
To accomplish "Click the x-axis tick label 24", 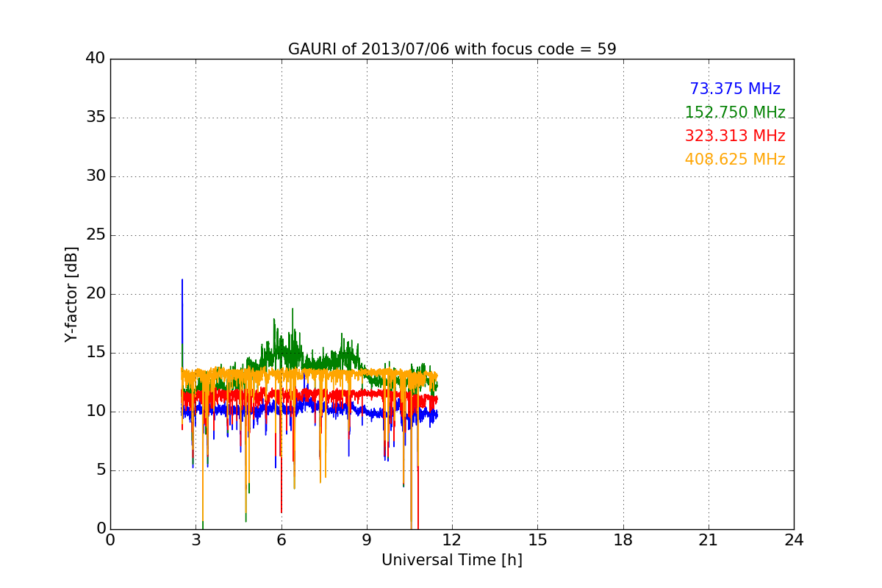I will click(x=794, y=540).
